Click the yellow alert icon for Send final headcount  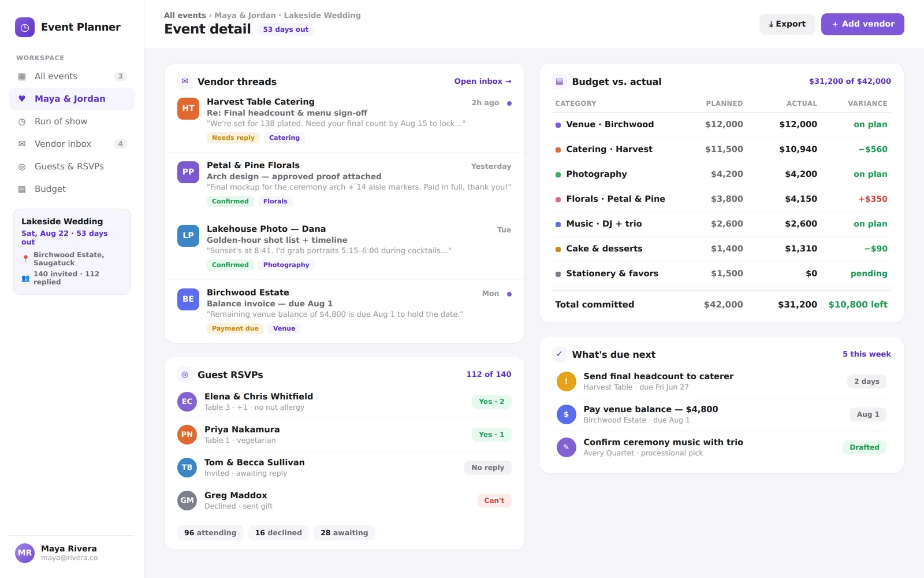tap(566, 381)
